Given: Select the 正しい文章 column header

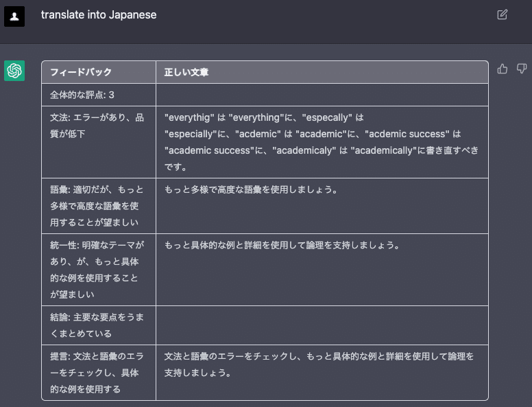Looking at the screenshot, I should 186,72.
